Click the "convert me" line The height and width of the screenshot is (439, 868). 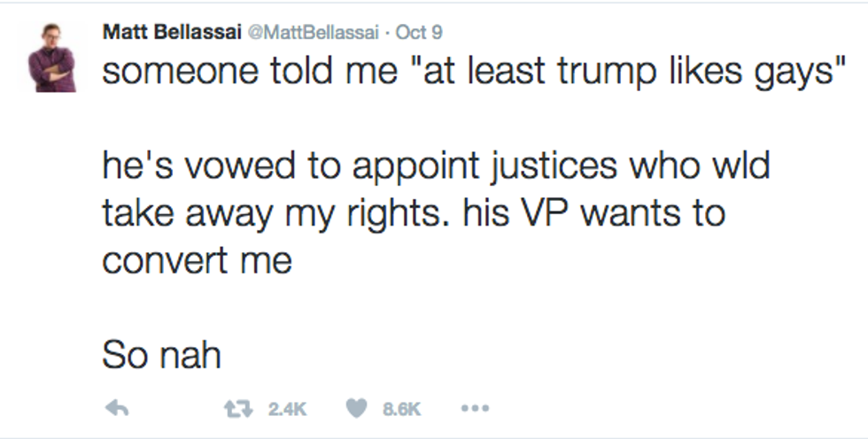coord(197,260)
